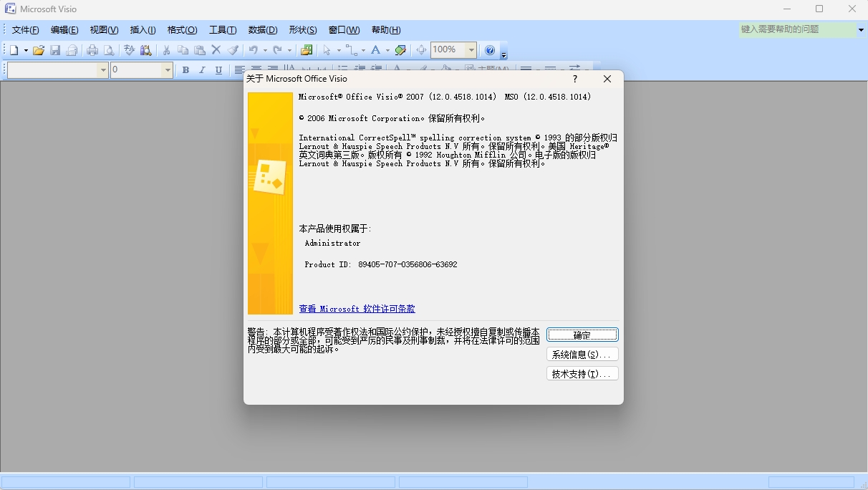Click the Undo arrow icon
Viewport: 868px width, 490px height.
[253, 50]
